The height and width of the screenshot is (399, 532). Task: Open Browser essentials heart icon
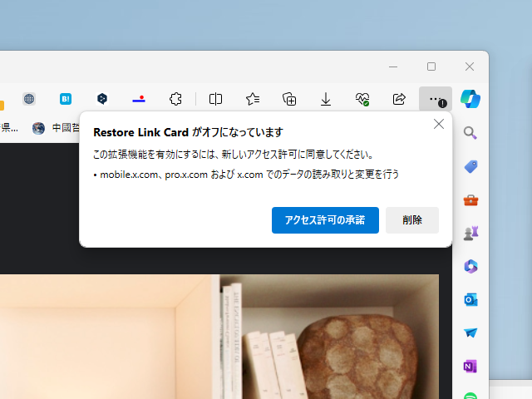pos(362,99)
